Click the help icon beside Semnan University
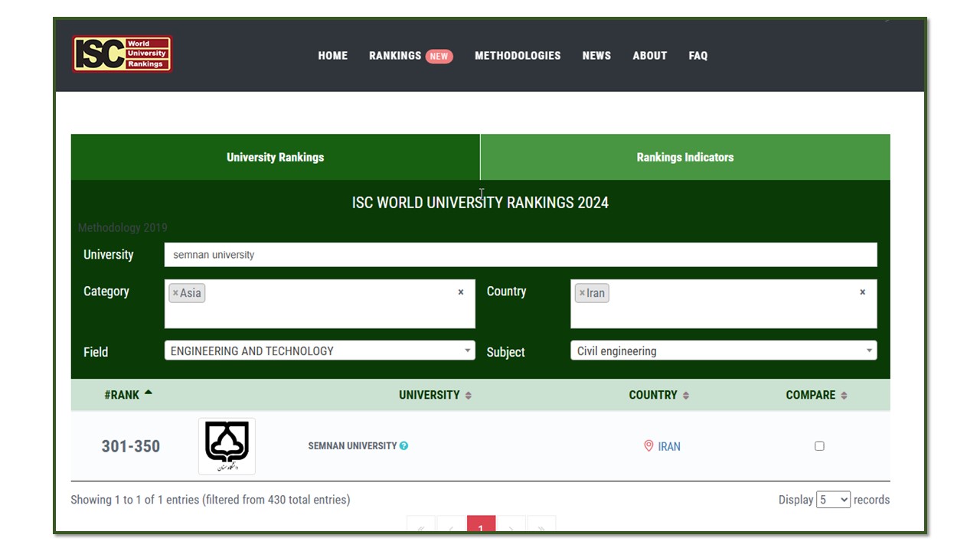This screenshot has height=551, width=980. pyautogui.click(x=403, y=445)
